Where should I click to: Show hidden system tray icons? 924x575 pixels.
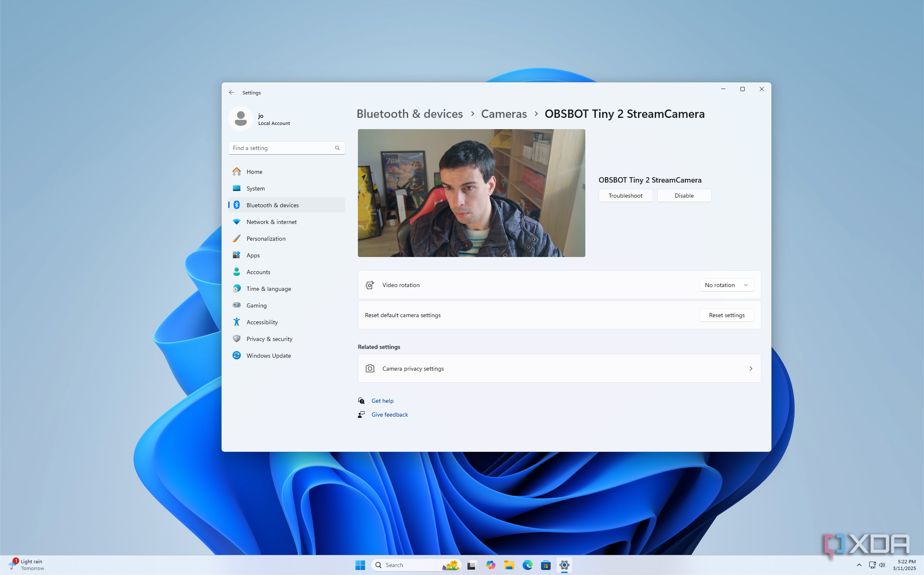(x=859, y=565)
